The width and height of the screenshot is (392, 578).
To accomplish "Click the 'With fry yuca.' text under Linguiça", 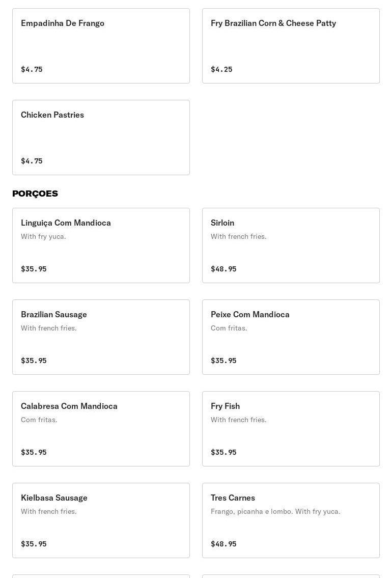I will (43, 236).
